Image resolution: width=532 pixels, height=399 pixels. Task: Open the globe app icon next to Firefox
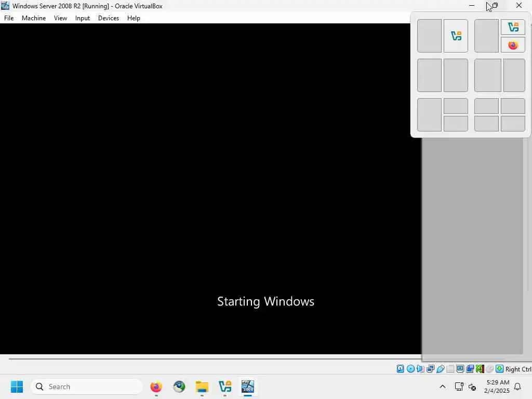(x=179, y=387)
